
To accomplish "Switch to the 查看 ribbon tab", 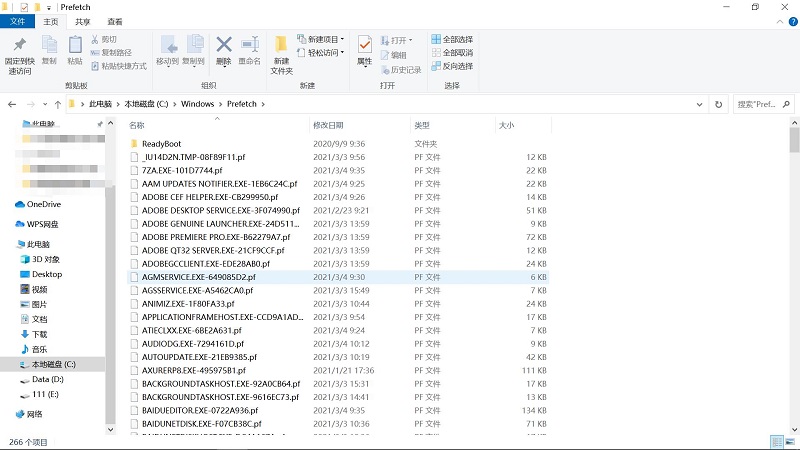I will pyautogui.click(x=115, y=21).
